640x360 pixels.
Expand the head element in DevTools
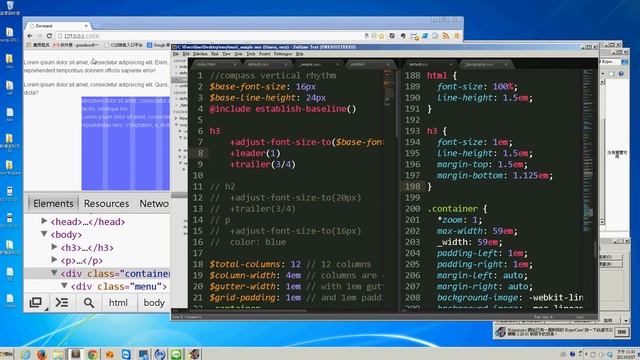(x=44, y=221)
